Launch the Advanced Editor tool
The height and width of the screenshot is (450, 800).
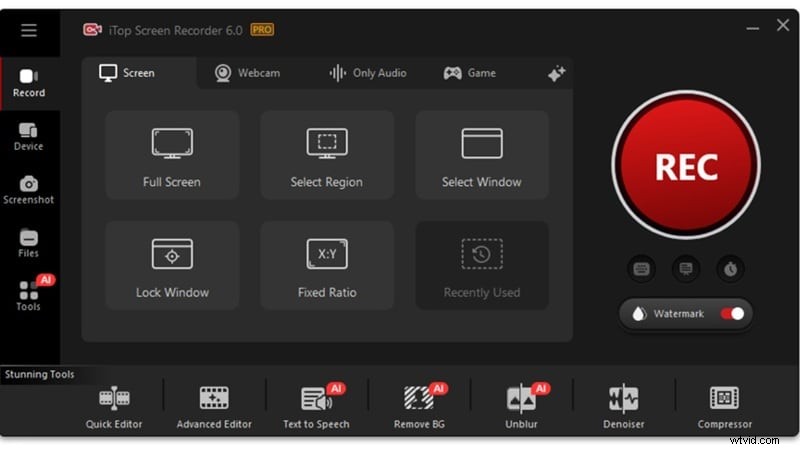[x=214, y=408]
